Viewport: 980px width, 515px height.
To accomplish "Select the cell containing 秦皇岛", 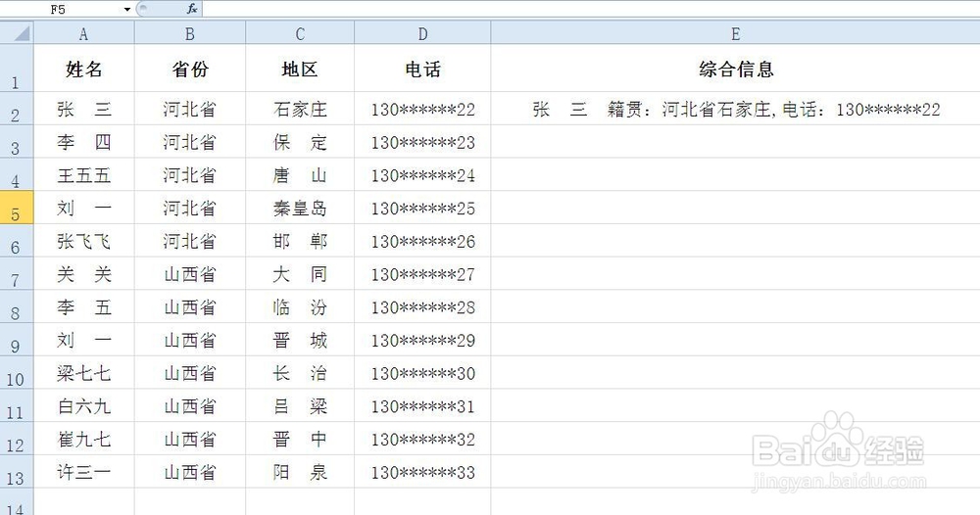I will click(300, 208).
